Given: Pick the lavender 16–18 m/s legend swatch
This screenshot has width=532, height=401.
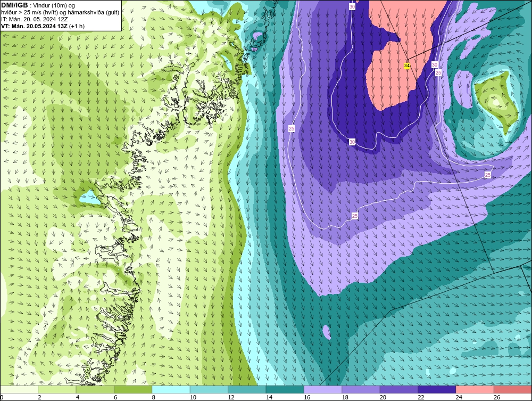Looking at the screenshot, I should coord(323,389).
